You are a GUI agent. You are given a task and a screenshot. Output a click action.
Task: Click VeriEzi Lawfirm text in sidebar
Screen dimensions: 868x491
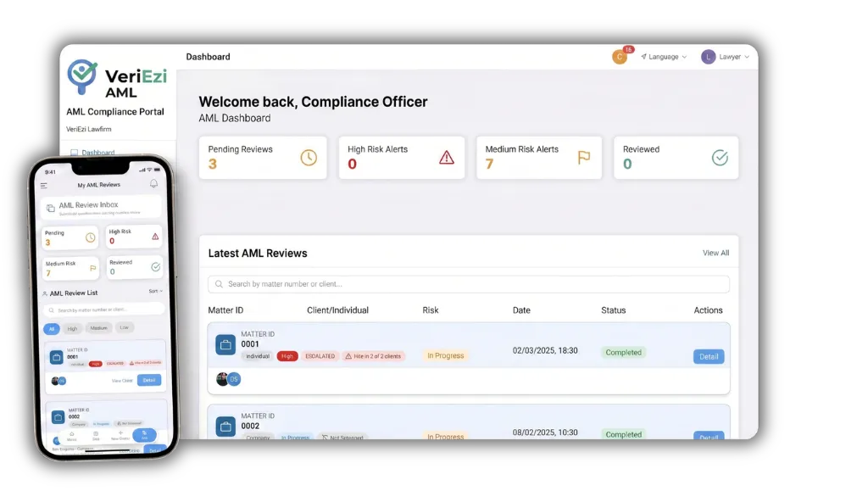88,129
